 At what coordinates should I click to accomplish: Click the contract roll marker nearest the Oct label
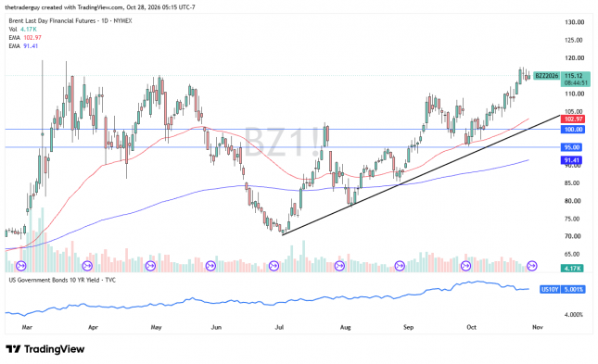pyautogui.click(x=465, y=266)
